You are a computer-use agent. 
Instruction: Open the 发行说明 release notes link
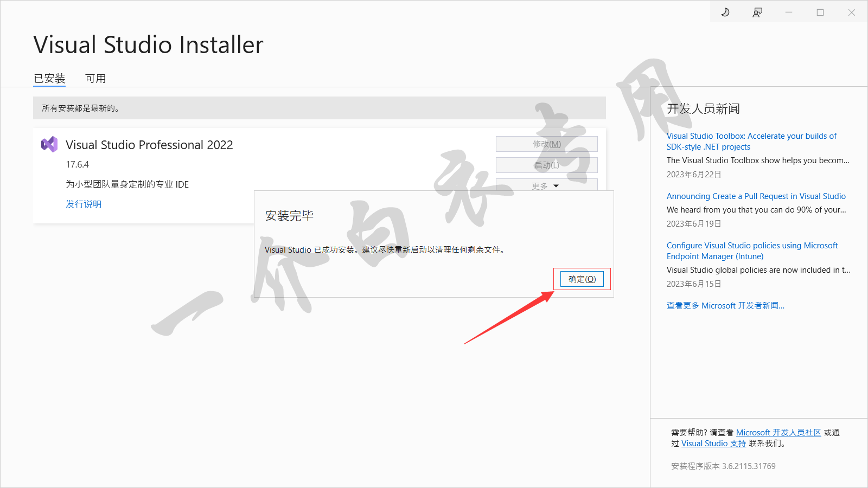[84, 204]
